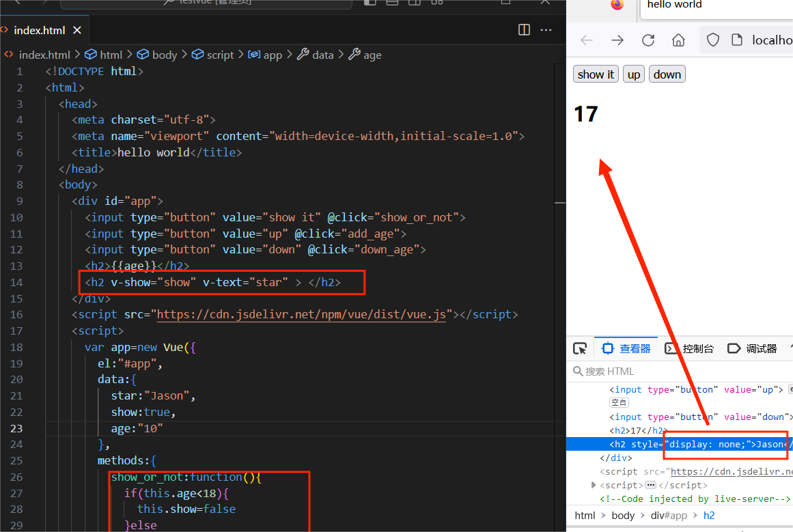Place cursor on star:"Jason" code line
The image size is (793, 532).
click(153, 396)
